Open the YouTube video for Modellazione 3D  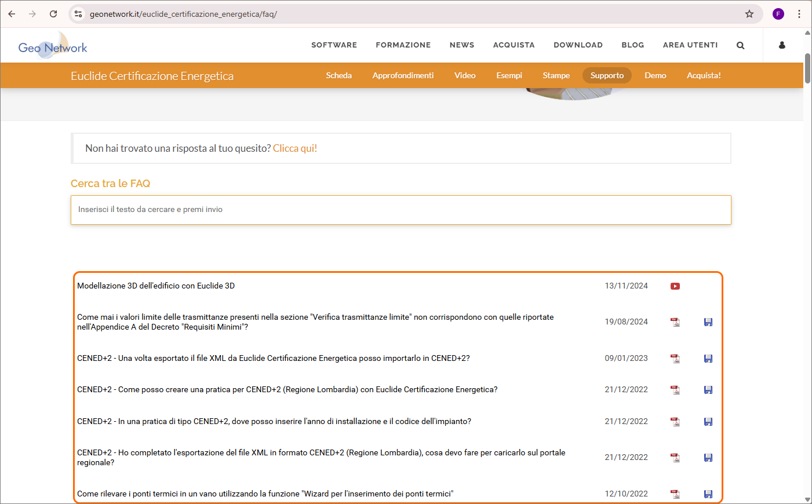click(675, 286)
